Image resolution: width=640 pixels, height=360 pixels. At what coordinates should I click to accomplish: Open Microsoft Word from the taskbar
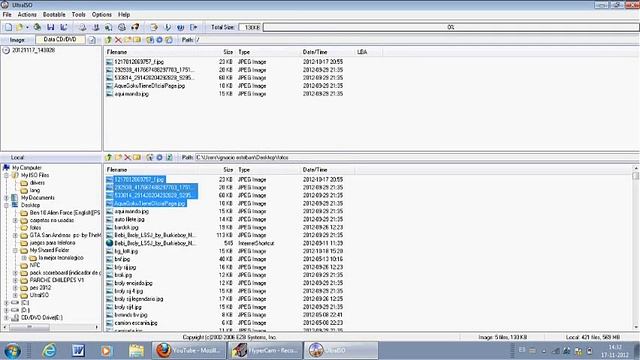coord(78,351)
